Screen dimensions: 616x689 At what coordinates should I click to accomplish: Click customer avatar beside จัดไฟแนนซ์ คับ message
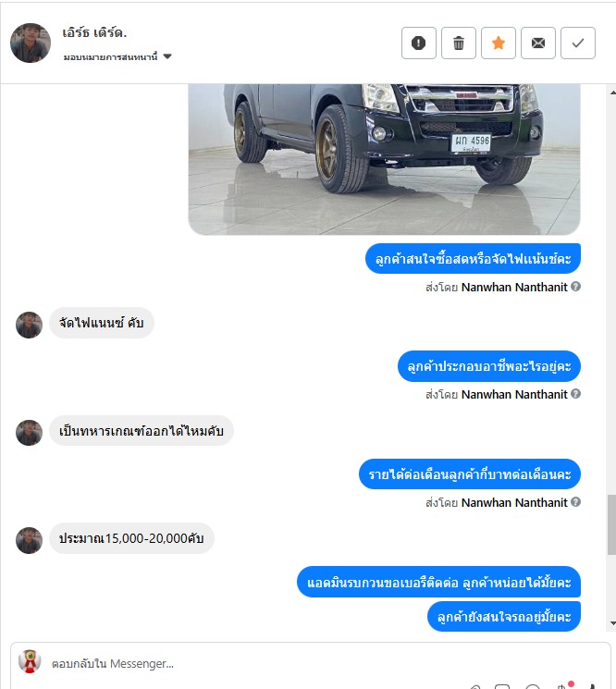coord(29,326)
